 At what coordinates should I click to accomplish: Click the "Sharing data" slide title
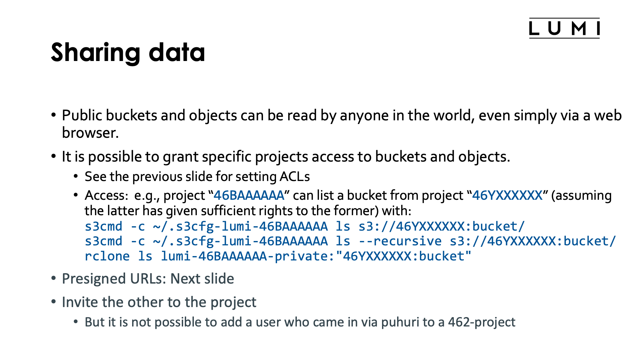click(128, 53)
